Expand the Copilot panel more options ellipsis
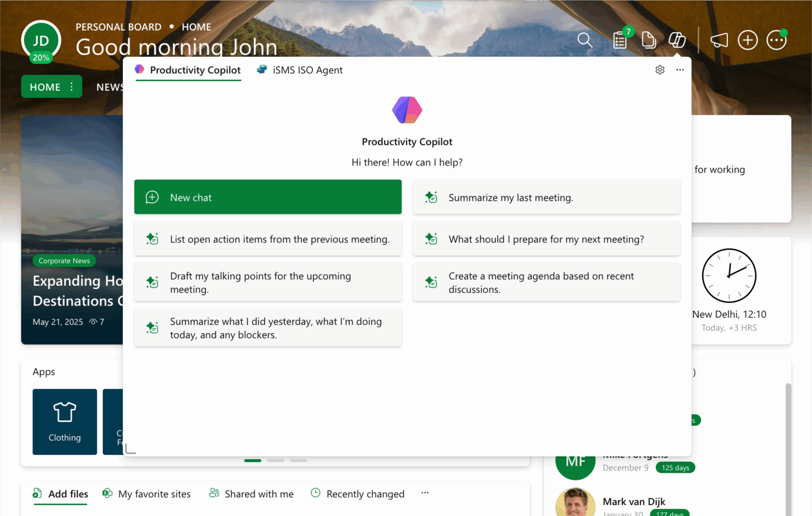Viewport: 812px width, 516px height. click(680, 70)
